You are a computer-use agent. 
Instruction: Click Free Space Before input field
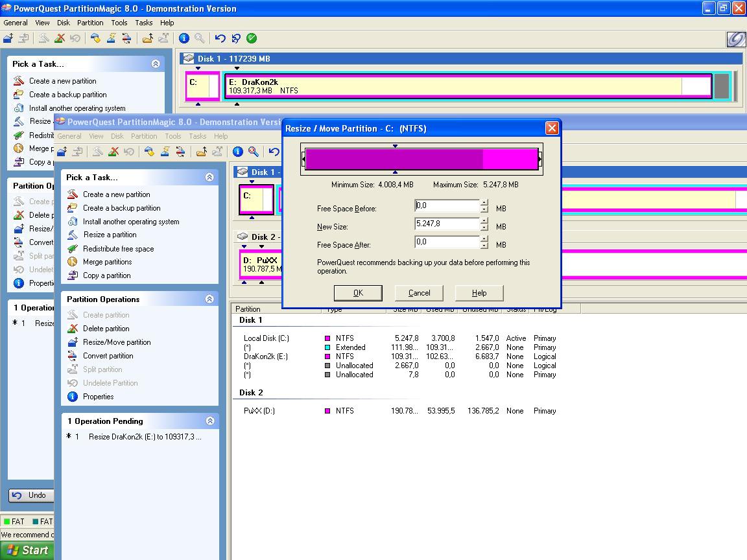point(447,205)
